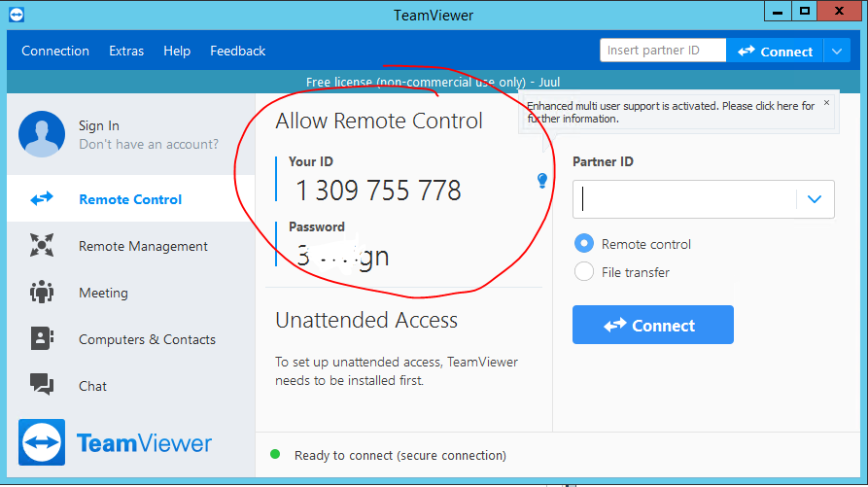
Task: Open the Feedback menu
Action: pos(237,51)
